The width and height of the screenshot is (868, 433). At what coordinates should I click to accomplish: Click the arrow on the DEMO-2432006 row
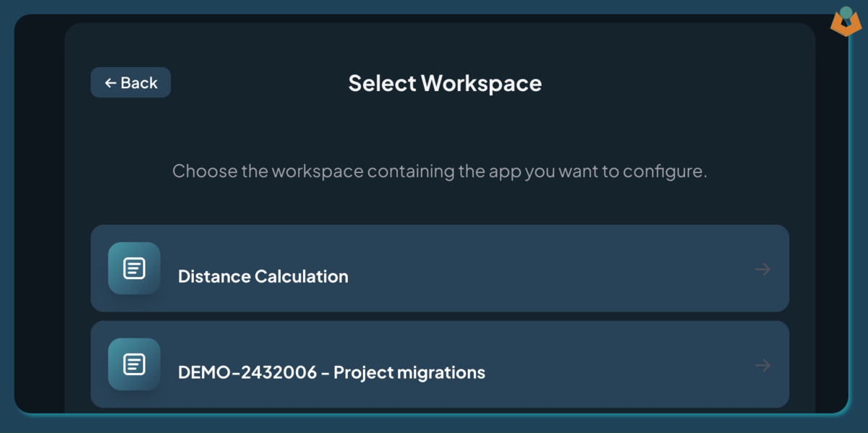(762, 366)
